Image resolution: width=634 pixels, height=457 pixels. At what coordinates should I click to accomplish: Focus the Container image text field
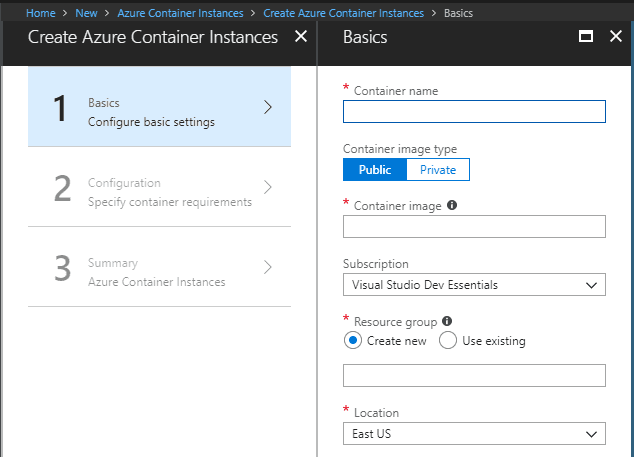coord(474,227)
